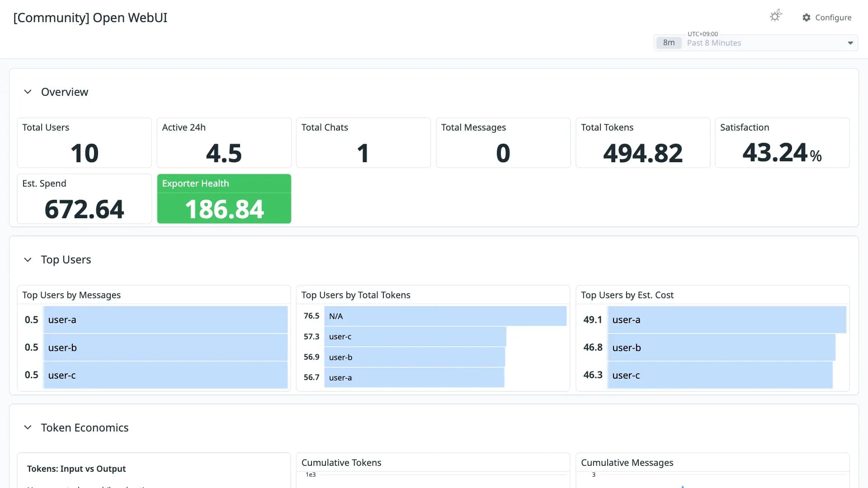Click the dashboard title [Community] Open WebUI

click(90, 18)
